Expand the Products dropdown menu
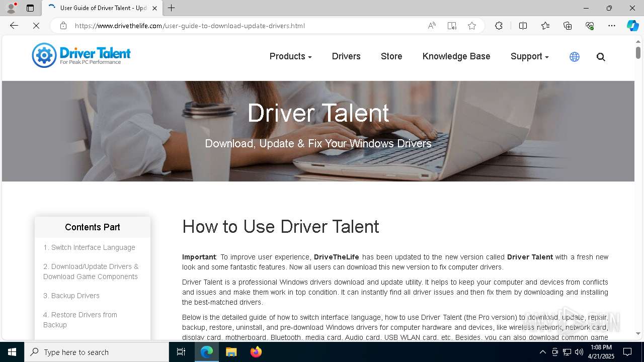The height and width of the screenshot is (362, 644). [290, 56]
